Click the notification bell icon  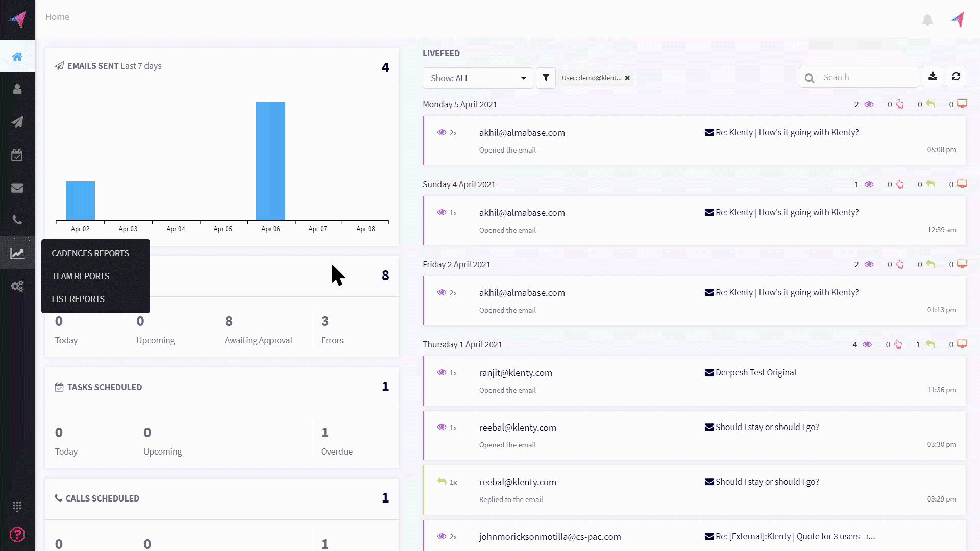coord(927,20)
